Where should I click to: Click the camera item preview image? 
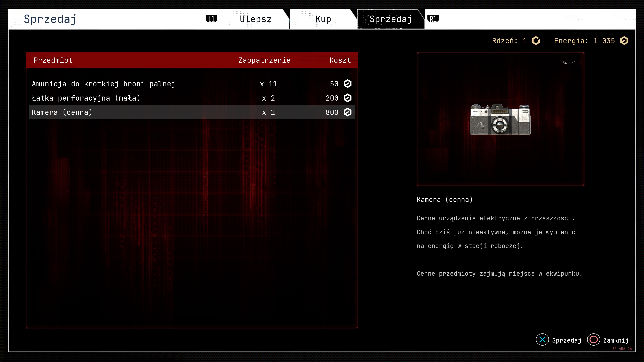500,119
